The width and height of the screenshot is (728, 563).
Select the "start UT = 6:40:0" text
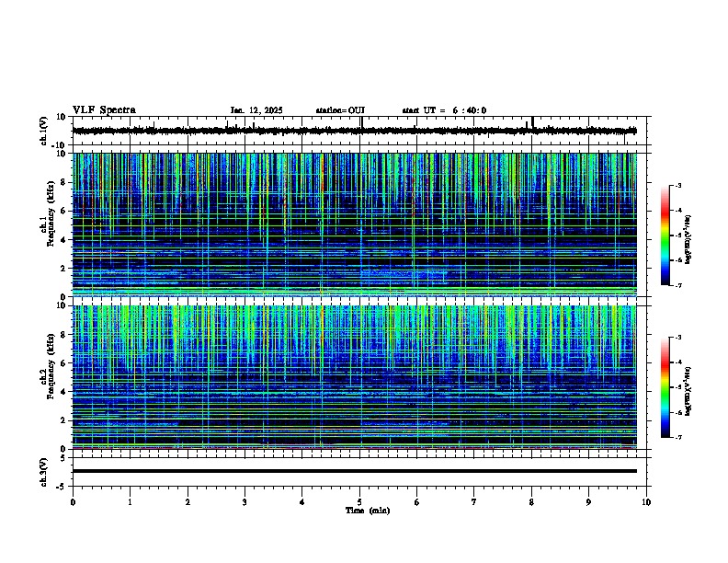pyautogui.click(x=444, y=110)
